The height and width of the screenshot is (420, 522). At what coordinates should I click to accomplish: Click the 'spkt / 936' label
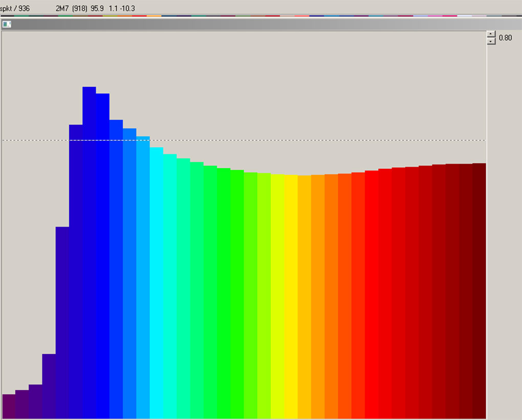14,8
